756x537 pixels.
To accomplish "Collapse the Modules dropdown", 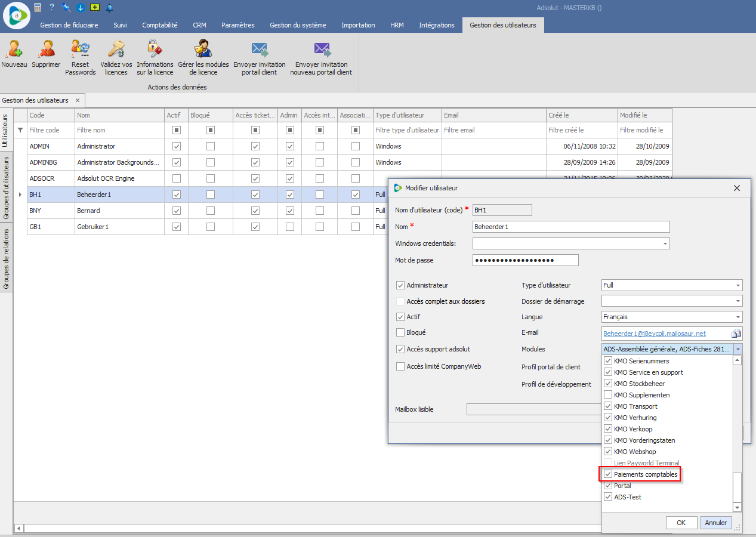I will 738,350.
